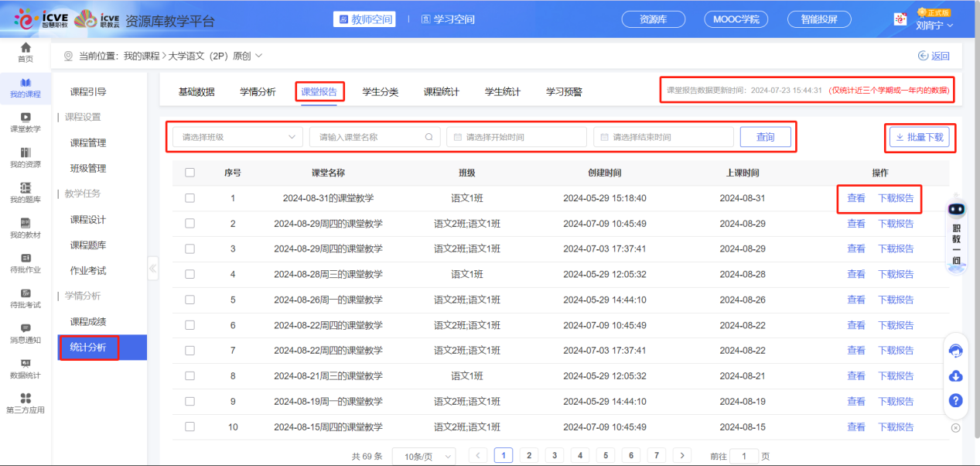
Task: Click the 查询 query button
Action: coord(765,136)
